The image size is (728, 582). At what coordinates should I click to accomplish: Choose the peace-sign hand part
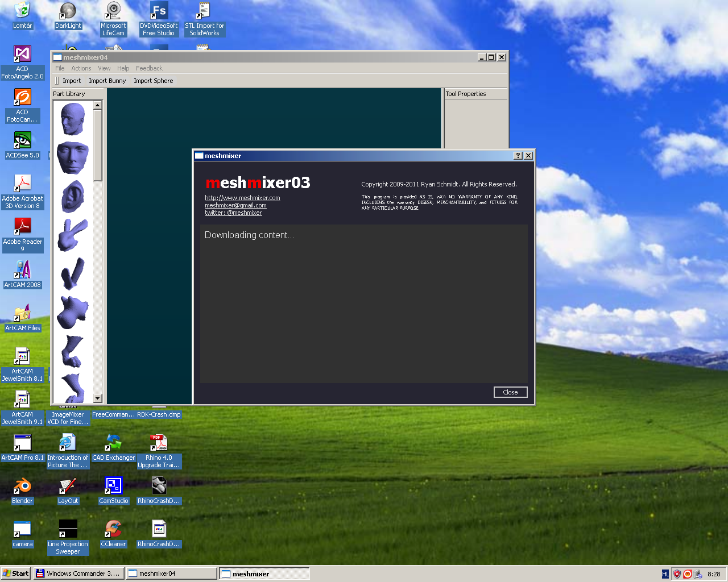(x=73, y=235)
